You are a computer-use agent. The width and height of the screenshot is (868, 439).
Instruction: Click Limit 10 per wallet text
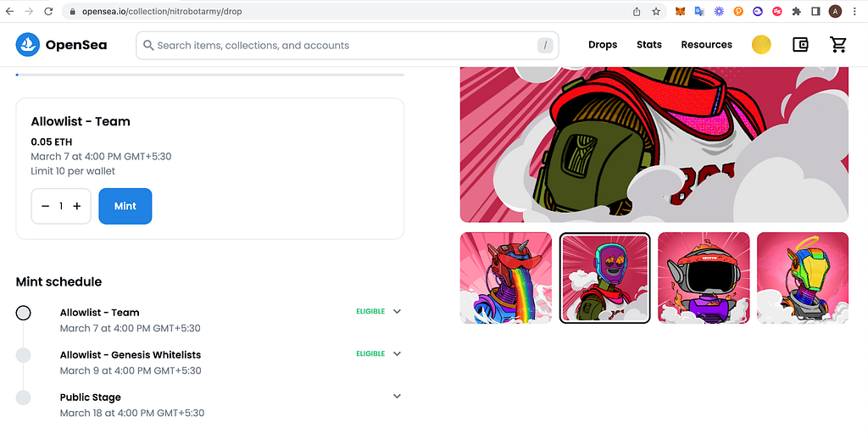click(x=73, y=171)
